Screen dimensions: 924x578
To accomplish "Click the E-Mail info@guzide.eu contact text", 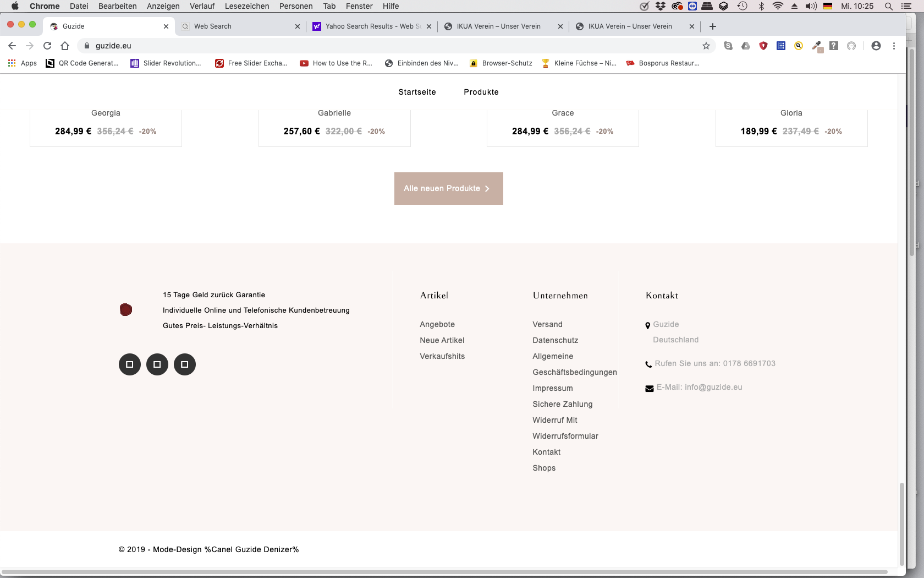I will [700, 387].
